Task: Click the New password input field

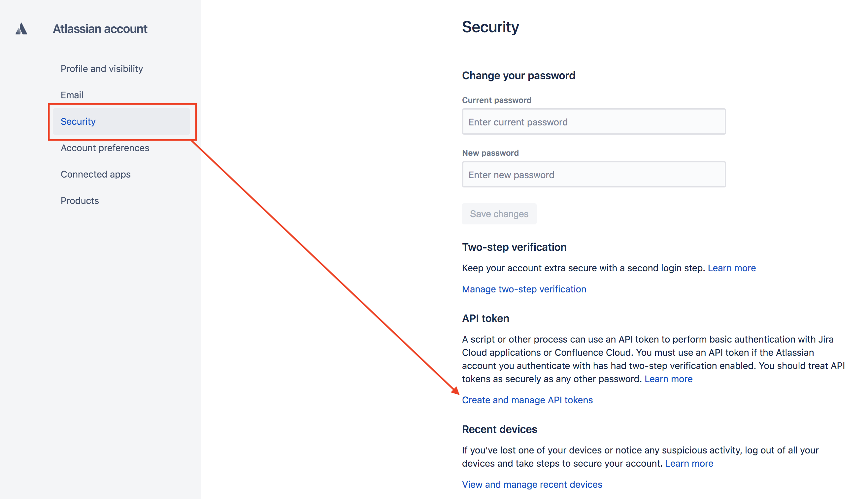Action: click(593, 175)
